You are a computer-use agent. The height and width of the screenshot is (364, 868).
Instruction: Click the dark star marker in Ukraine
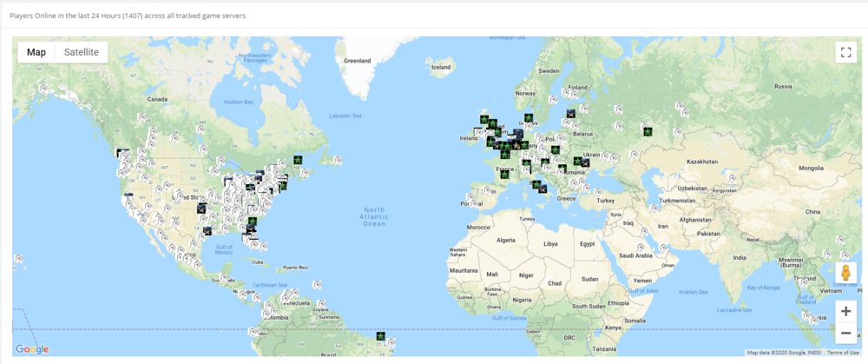(585, 162)
